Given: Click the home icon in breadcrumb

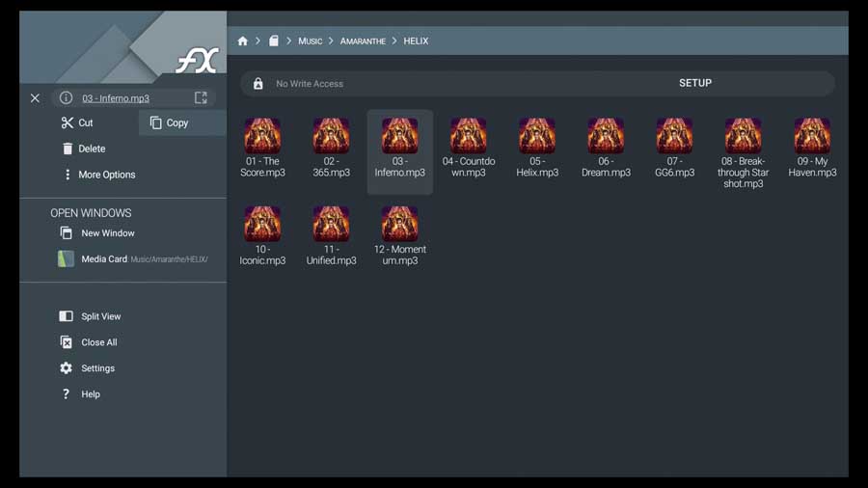Looking at the screenshot, I should [242, 41].
